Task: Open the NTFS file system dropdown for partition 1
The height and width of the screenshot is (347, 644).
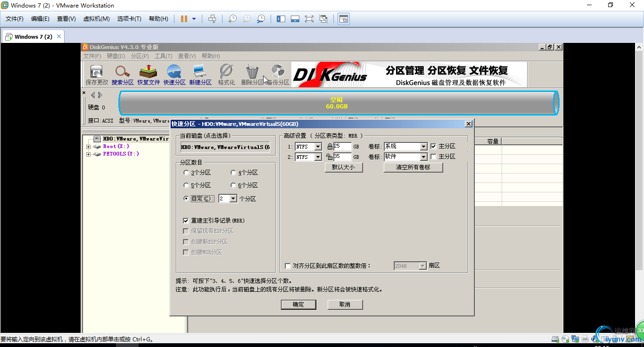Action: tap(318, 147)
